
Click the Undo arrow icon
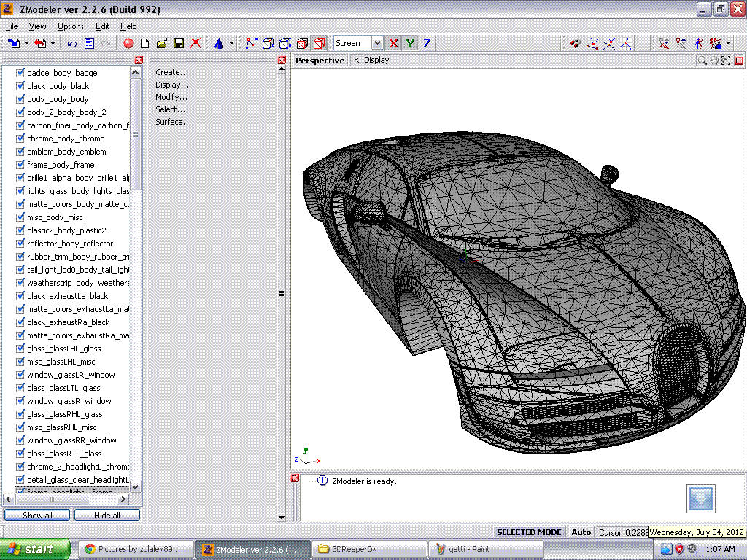(72, 44)
